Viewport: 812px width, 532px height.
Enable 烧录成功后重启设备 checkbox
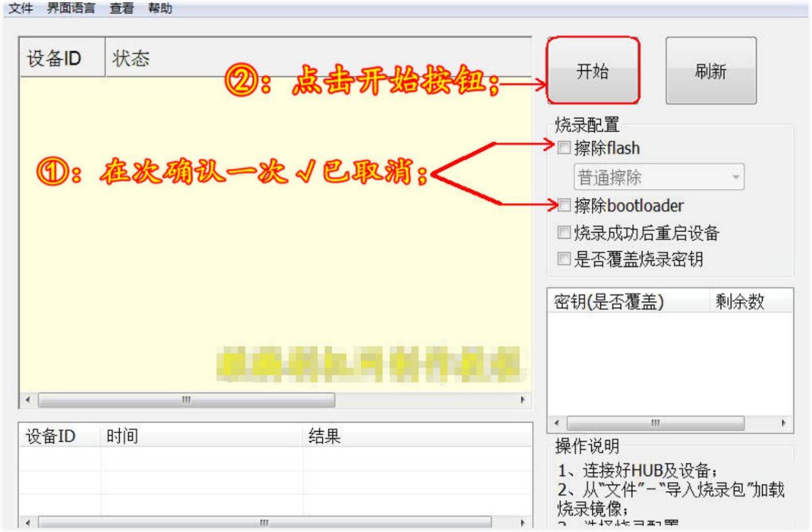(x=564, y=233)
